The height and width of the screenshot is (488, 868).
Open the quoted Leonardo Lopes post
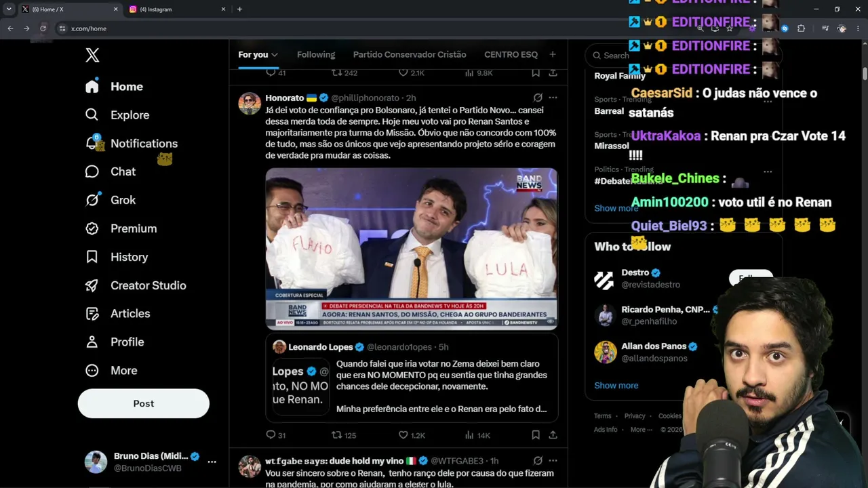pos(412,378)
